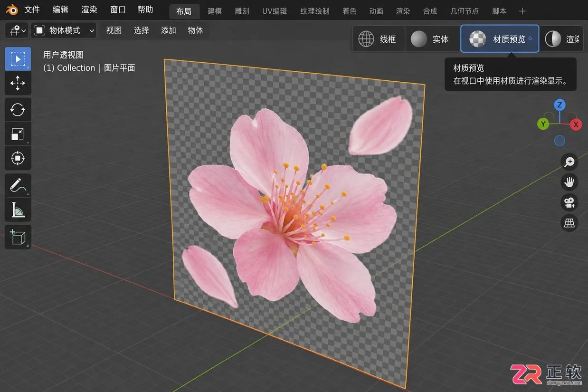Image resolution: width=588 pixels, height=392 pixels.
Task: Open the 物体 viewport menu
Action: click(196, 30)
